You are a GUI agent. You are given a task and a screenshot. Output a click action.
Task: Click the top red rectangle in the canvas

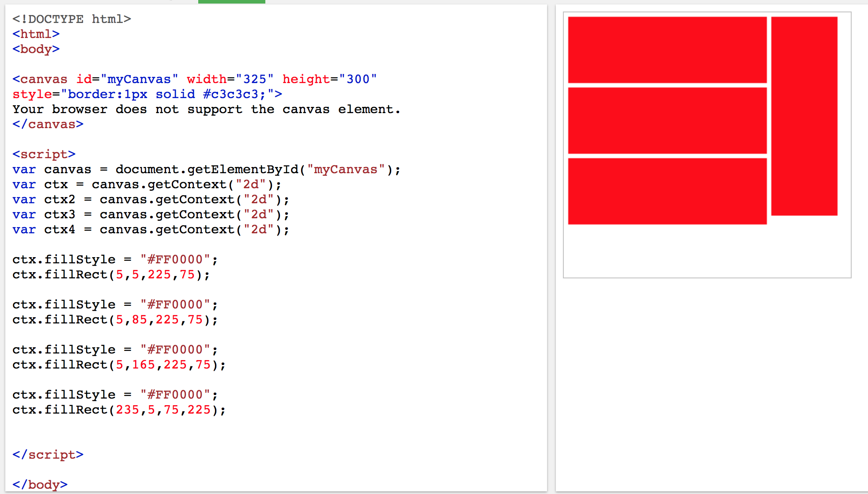(x=667, y=50)
